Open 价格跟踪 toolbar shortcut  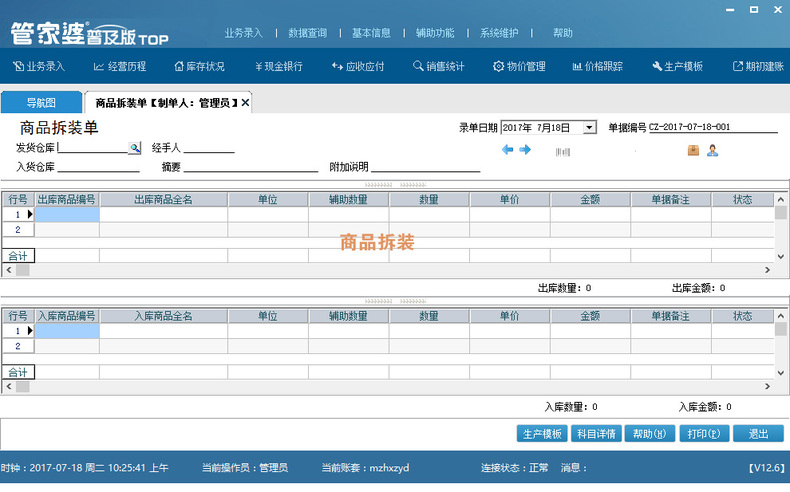tap(598, 66)
